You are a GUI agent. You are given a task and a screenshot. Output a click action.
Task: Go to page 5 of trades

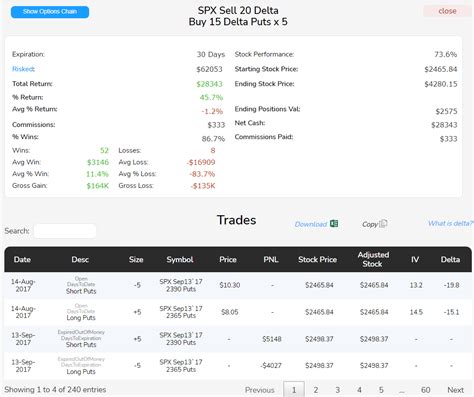click(x=381, y=390)
